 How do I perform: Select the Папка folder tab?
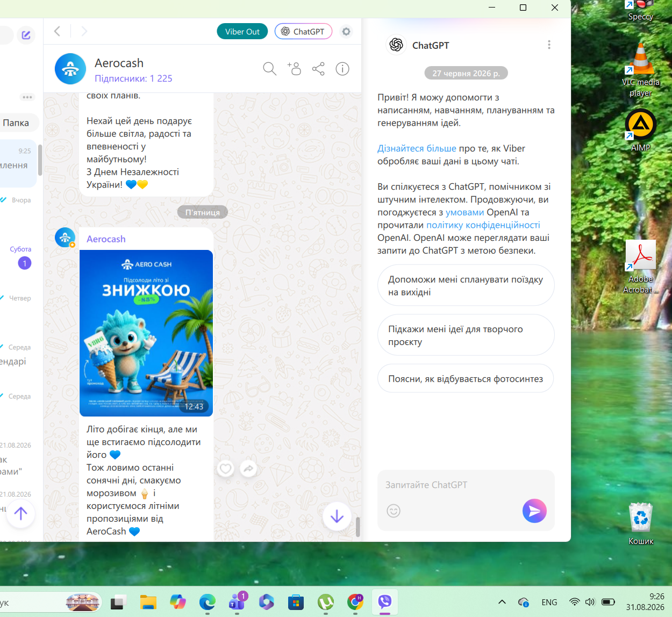tap(16, 123)
